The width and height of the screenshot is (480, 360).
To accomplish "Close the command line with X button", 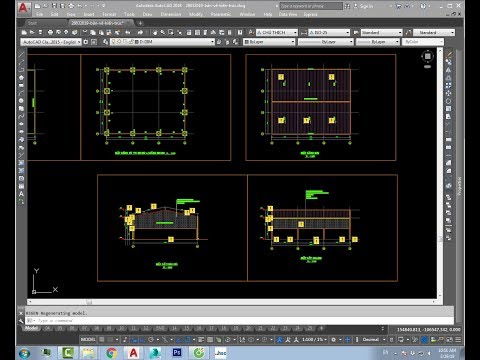I will 21,313.
